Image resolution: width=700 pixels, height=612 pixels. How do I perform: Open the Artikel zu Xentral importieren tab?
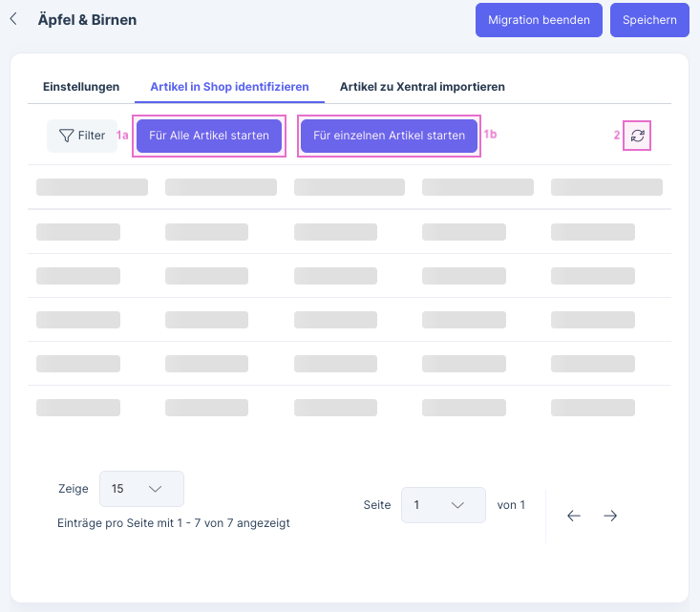(x=422, y=87)
